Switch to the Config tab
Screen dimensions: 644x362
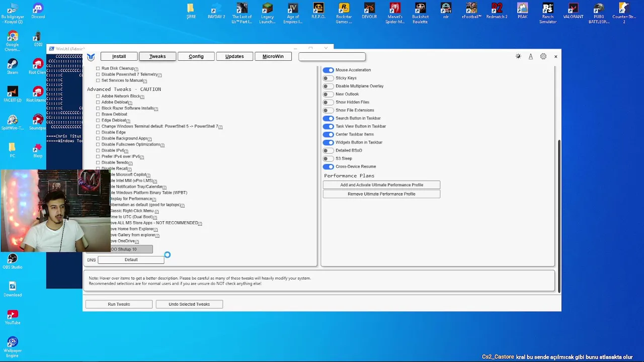tap(196, 56)
